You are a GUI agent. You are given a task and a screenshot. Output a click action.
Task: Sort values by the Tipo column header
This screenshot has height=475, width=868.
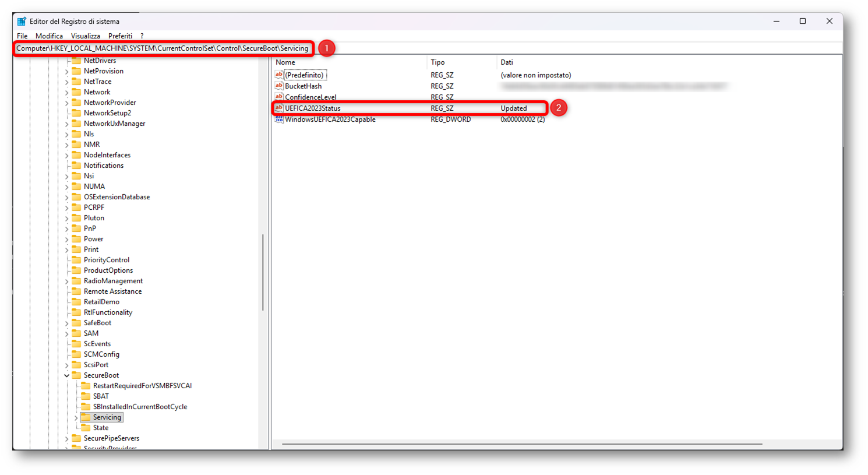point(461,62)
